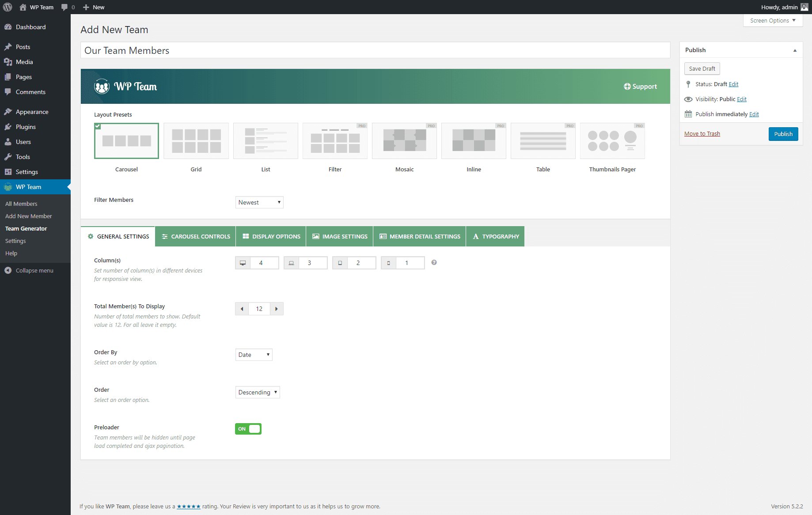The height and width of the screenshot is (515, 812).
Task: Open the comments bubble icon in admin bar
Action: (x=65, y=7)
